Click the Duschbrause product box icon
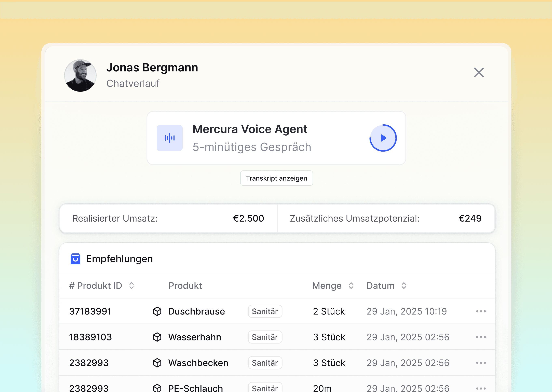The image size is (552, 392). [x=157, y=311]
